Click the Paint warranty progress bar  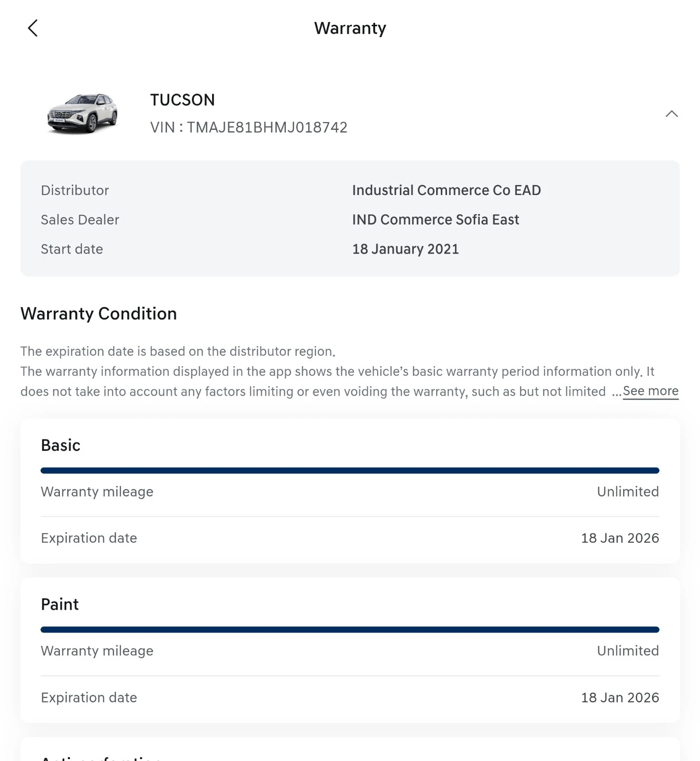(350, 629)
